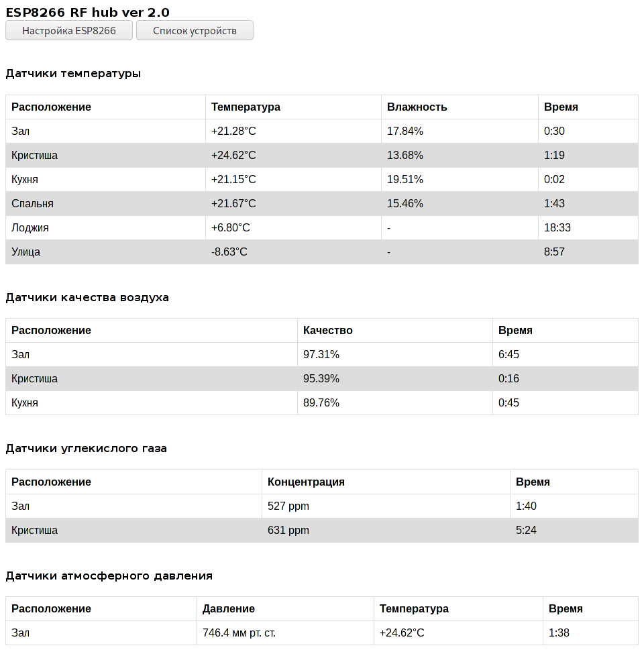The width and height of the screenshot is (644, 656).
Task: Click the Улица temperature value -8.63°C
Action: (x=229, y=252)
